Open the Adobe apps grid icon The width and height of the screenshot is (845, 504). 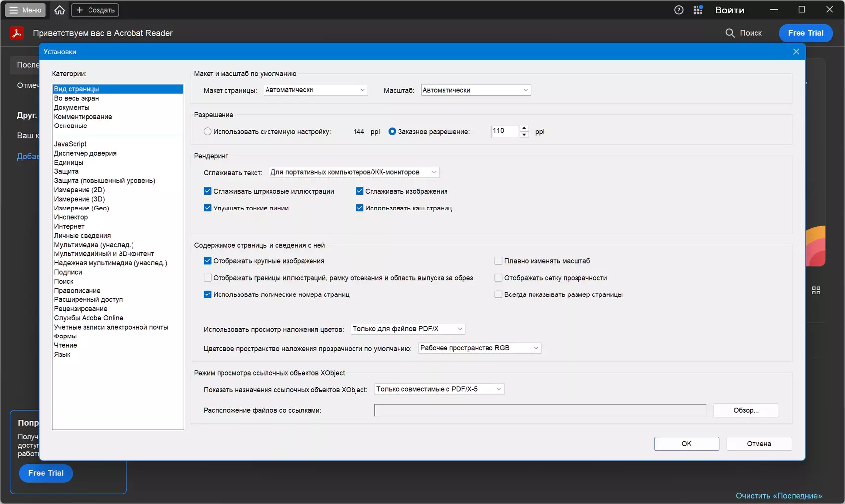(x=698, y=10)
